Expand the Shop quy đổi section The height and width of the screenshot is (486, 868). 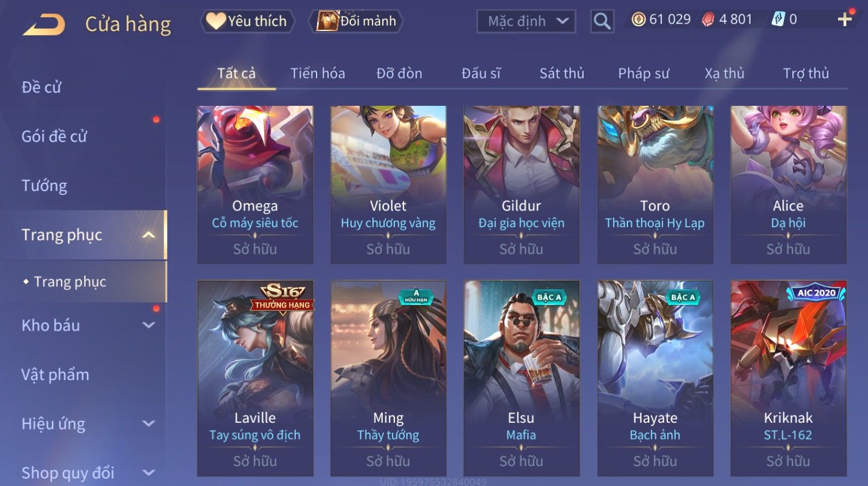point(149,473)
